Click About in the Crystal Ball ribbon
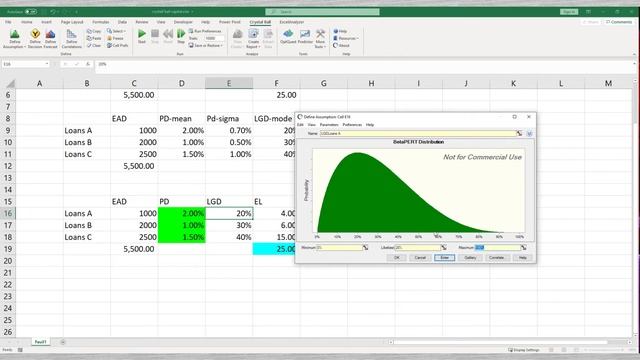The width and height of the screenshot is (640, 360). [341, 46]
